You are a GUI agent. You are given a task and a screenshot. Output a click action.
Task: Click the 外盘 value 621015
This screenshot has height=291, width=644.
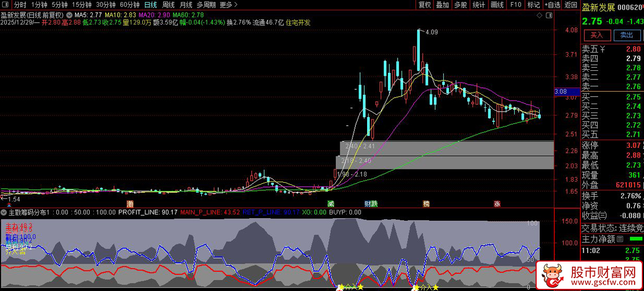[628, 185]
